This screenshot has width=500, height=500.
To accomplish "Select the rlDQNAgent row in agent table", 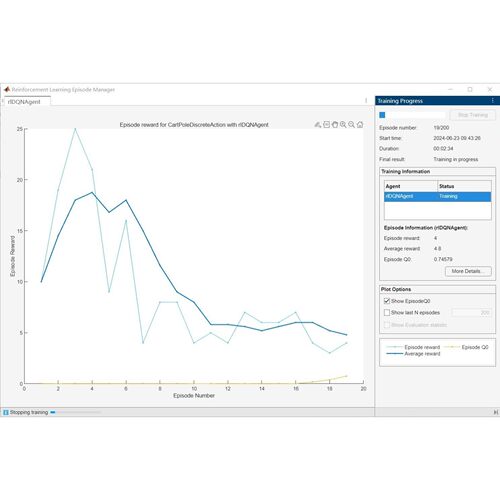I will tap(437, 196).
